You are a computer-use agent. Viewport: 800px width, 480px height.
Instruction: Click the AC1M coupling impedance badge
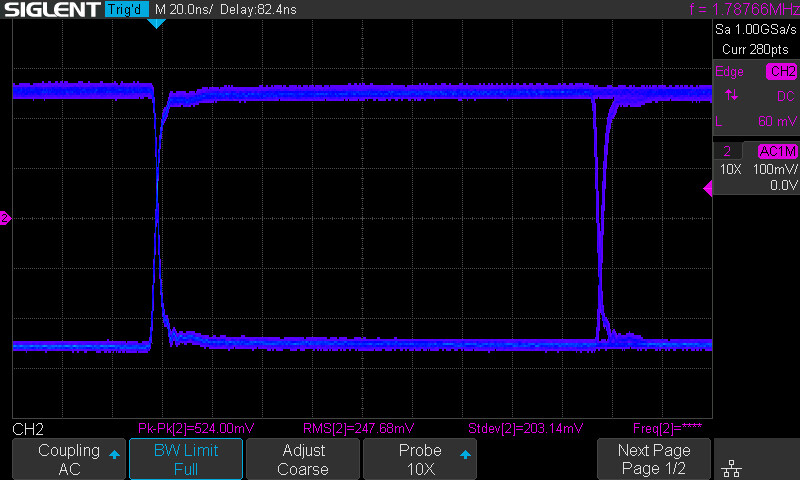[x=778, y=151]
